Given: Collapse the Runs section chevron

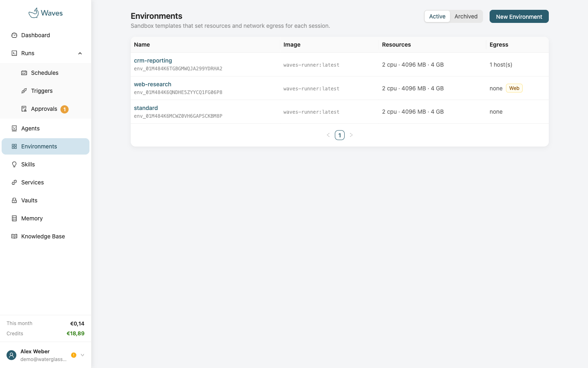Looking at the screenshot, I should (x=80, y=53).
